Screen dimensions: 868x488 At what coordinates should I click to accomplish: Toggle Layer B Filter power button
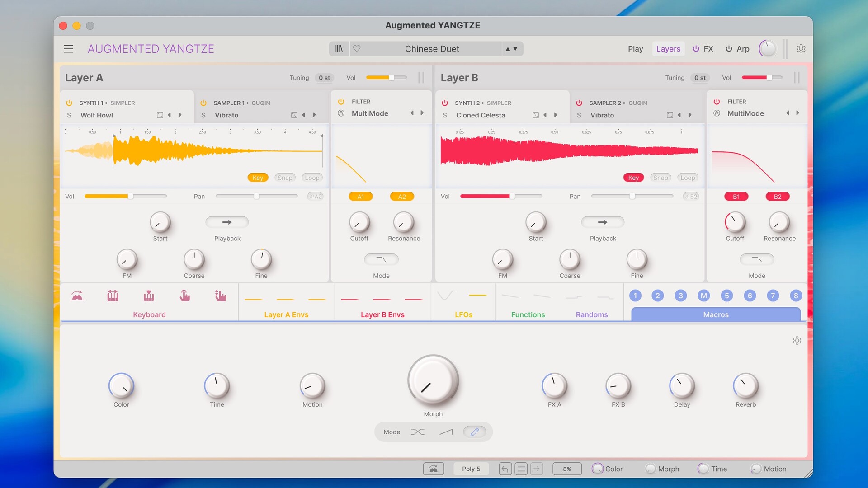click(717, 102)
